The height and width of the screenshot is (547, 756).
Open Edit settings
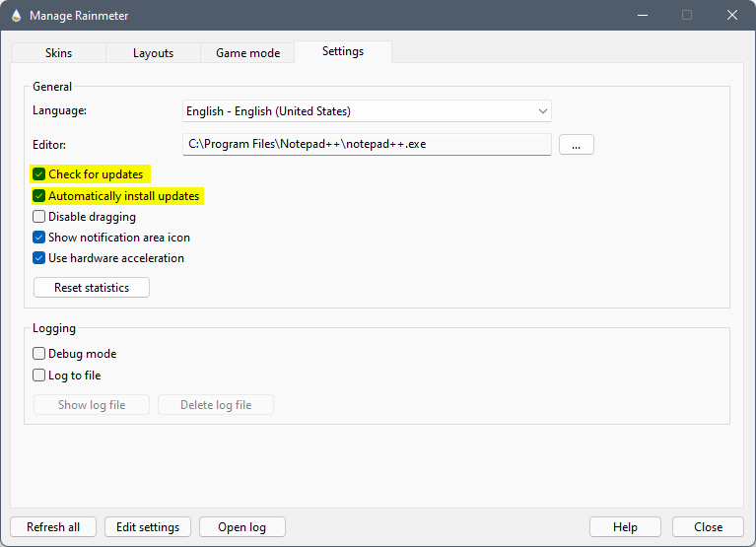tap(148, 527)
